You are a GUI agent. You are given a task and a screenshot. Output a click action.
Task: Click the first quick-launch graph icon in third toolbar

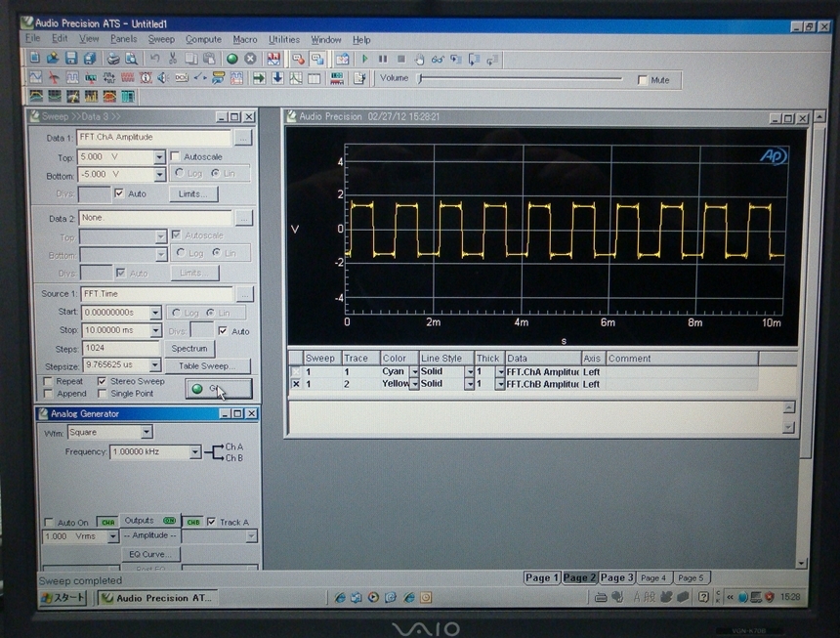point(36,97)
